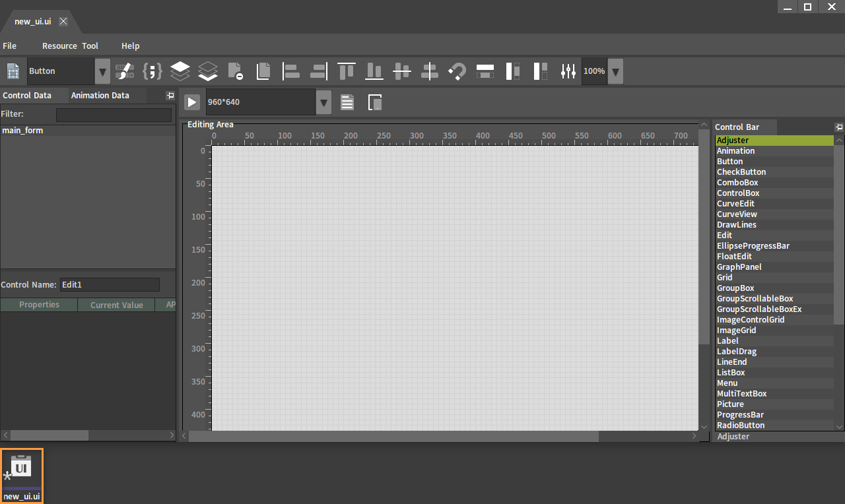Click the device screen frame icon

pyautogui.click(x=375, y=102)
